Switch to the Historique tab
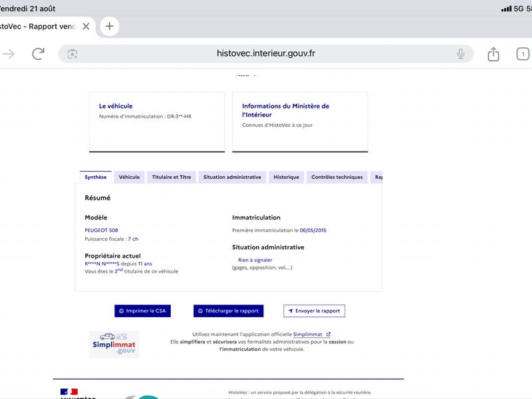Screen dimensions: 532x399 tap(286, 177)
